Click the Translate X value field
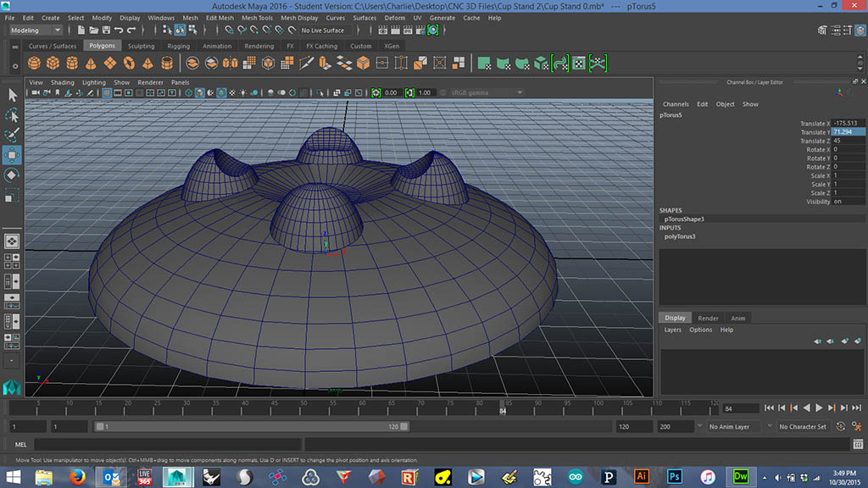 click(848, 124)
